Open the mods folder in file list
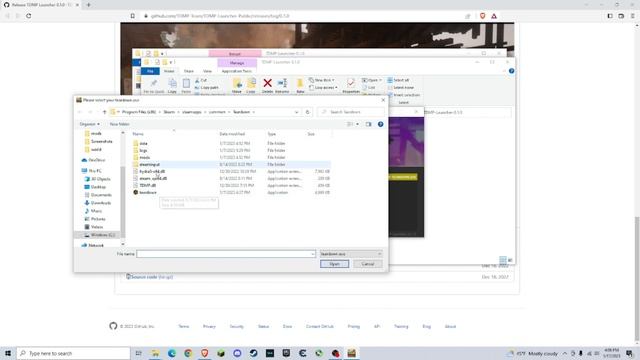Image resolution: width=640 pixels, height=360 pixels. coord(144,157)
